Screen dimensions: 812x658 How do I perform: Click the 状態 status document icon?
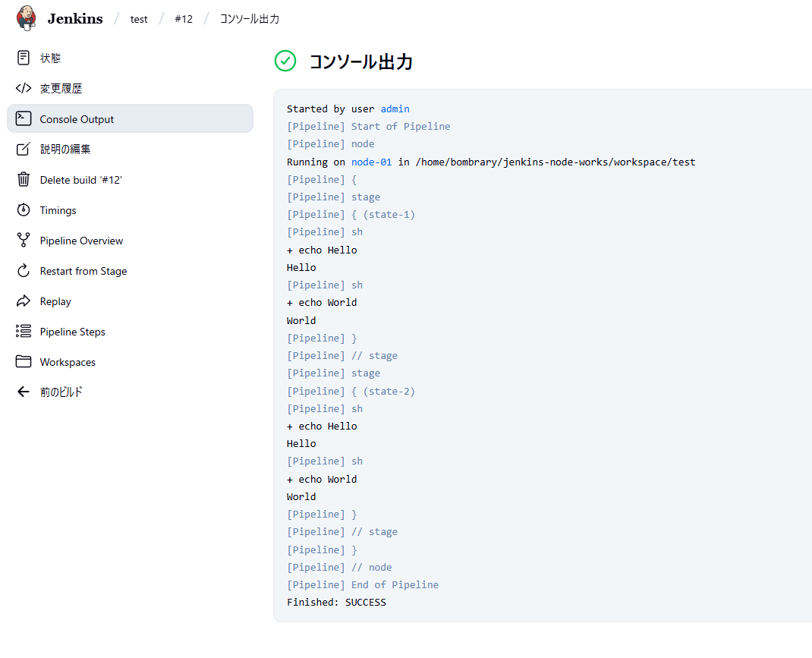coord(24,58)
